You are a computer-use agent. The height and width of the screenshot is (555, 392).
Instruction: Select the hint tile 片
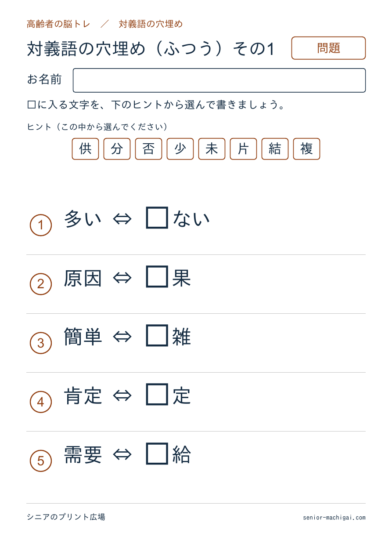pyautogui.click(x=243, y=149)
